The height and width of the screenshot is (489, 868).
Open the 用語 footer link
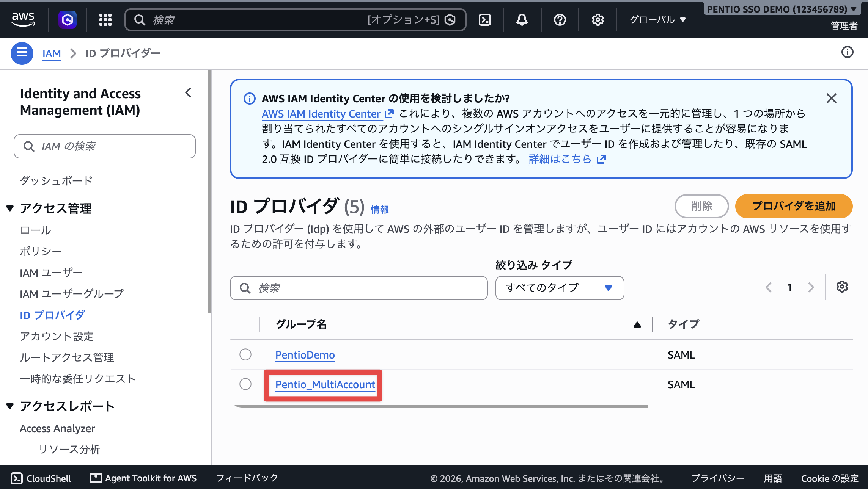click(773, 478)
